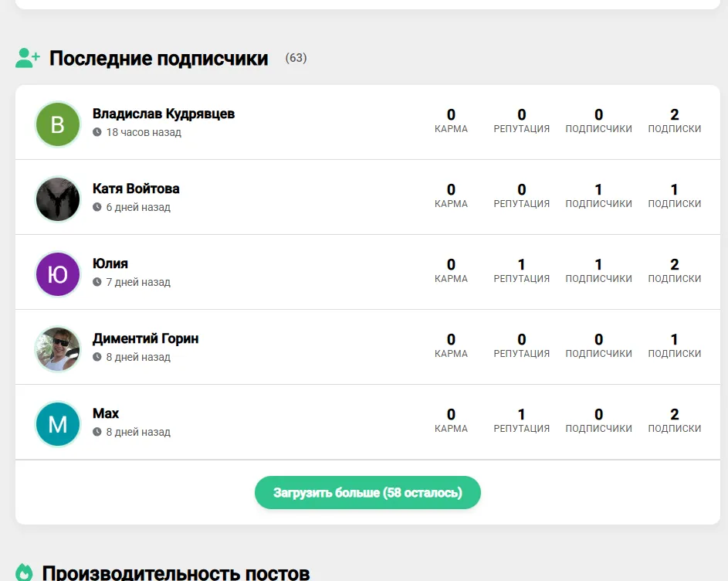Select Юлия's purple Ю avatar
Screen dimensions: 728x581
58,274
